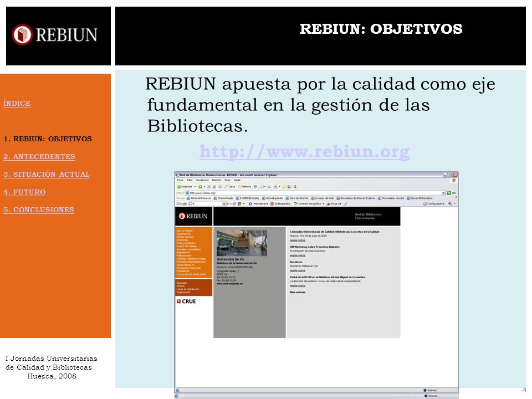Open the Channel Guide links bar shortcut
Screen dimensions: 532x399
[x=223, y=198]
